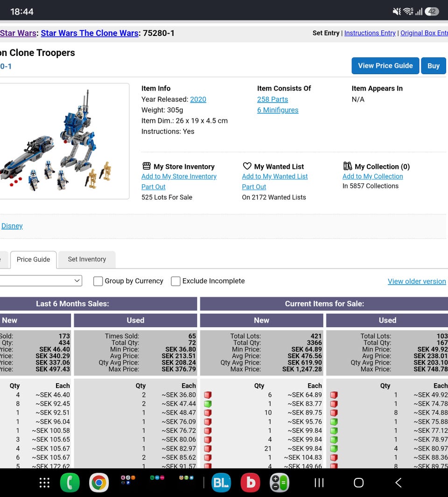Check the Exclude Incomplete checkbox
The width and height of the screenshot is (448, 497).
(x=175, y=281)
